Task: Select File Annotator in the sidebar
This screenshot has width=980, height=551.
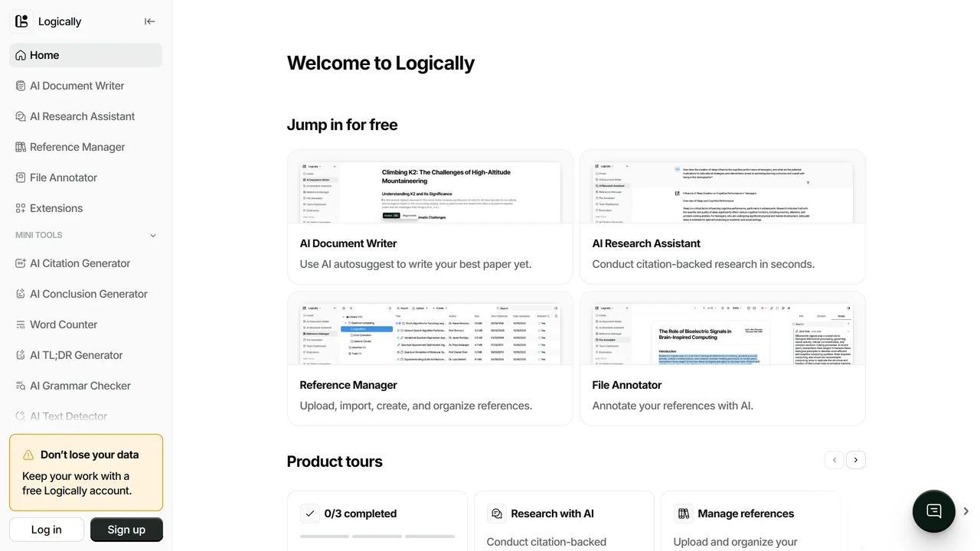Action: 86,178
